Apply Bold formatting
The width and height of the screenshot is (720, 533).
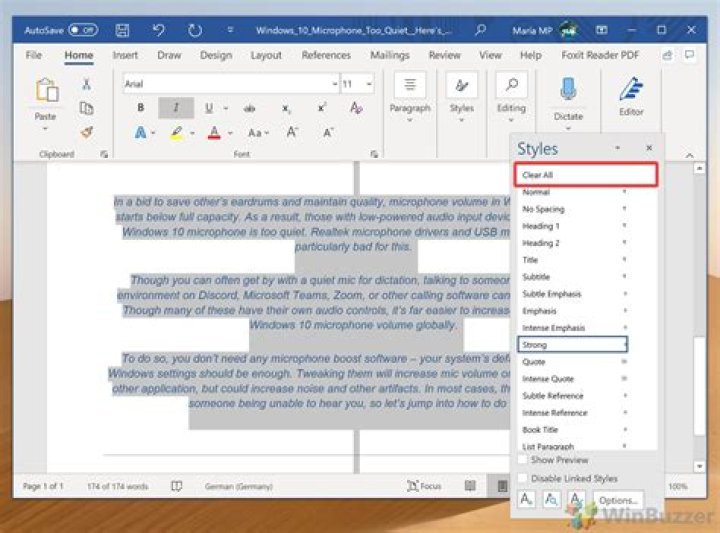141,107
